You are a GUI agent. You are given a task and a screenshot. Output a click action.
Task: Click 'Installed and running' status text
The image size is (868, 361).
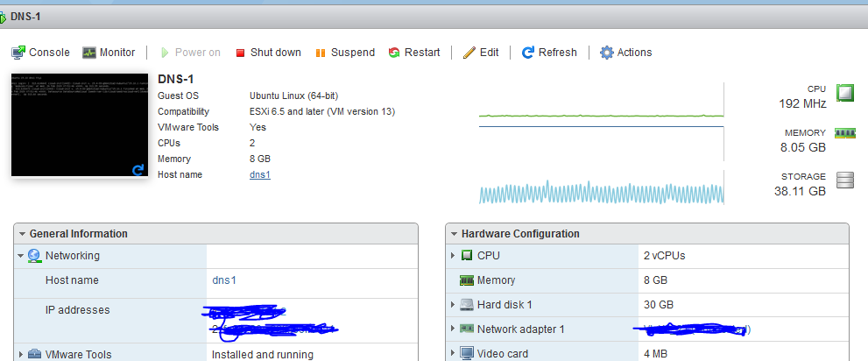click(263, 354)
